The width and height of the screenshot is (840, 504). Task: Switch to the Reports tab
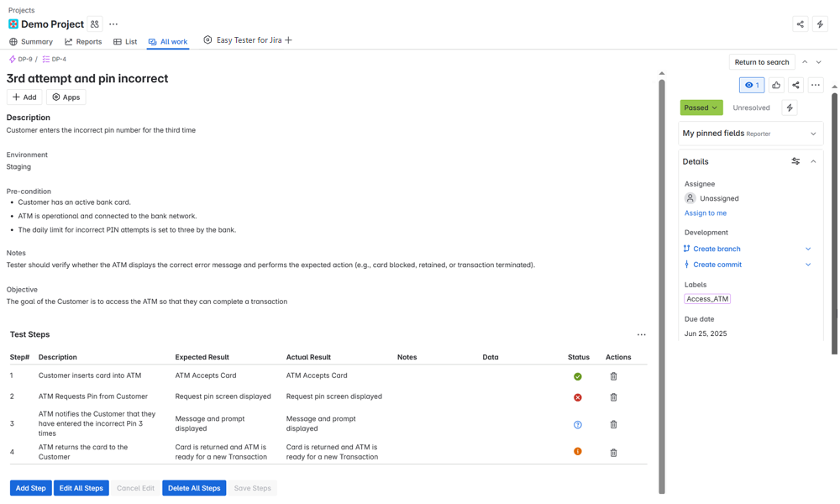83,42
